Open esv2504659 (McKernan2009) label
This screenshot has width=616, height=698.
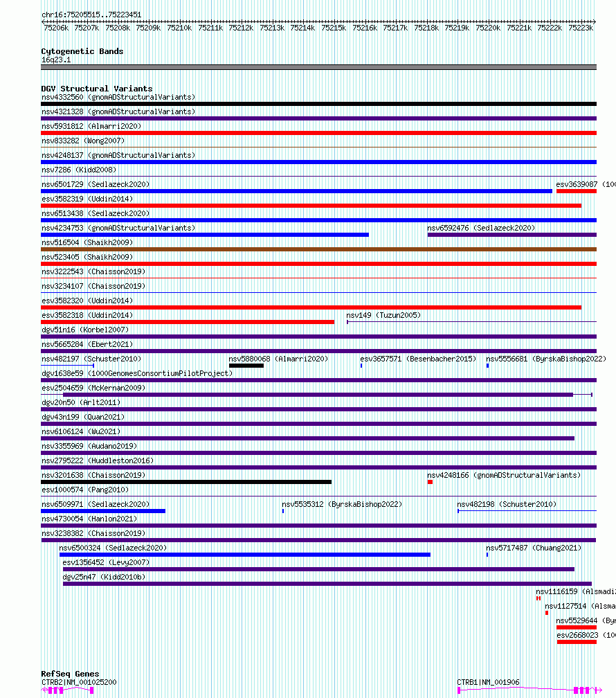click(93, 388)
